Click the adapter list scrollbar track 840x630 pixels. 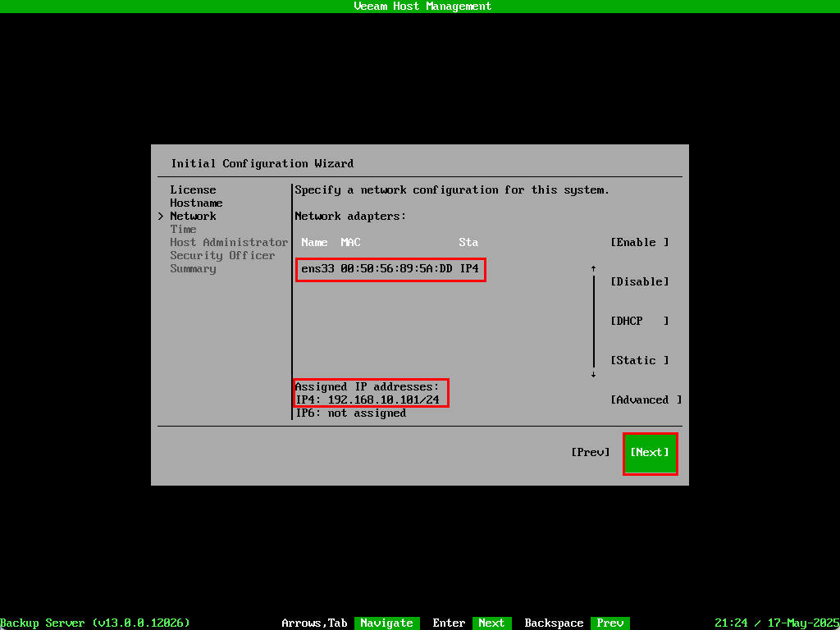[593, 322]
